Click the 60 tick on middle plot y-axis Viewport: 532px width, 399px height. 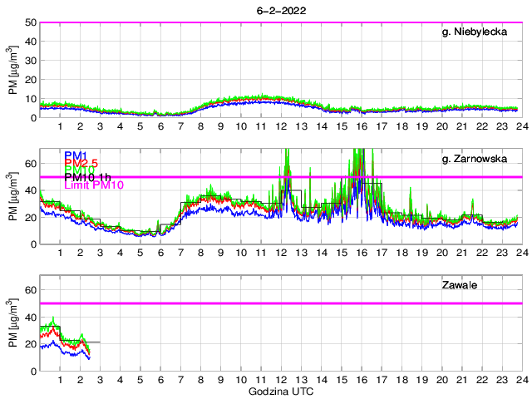31,164
